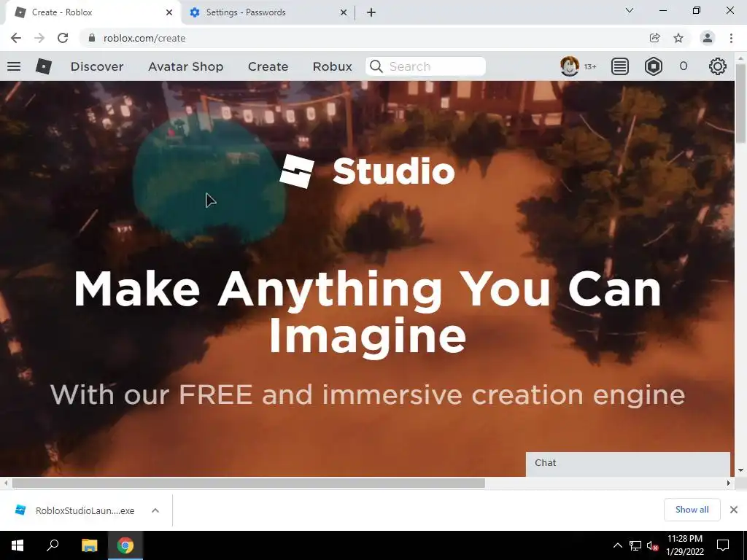Expand the Chat panel
Screen dimensions: 747x560
point(628,463)
